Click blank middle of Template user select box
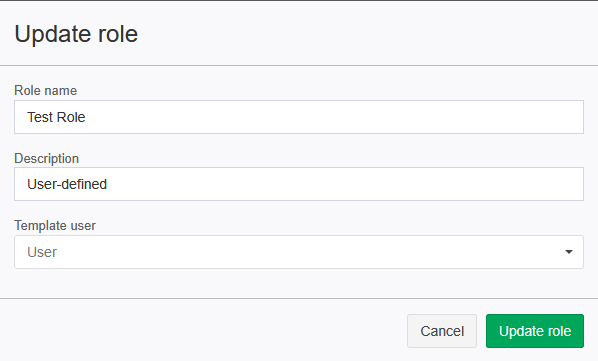The image size is (598, 361). 305,252
